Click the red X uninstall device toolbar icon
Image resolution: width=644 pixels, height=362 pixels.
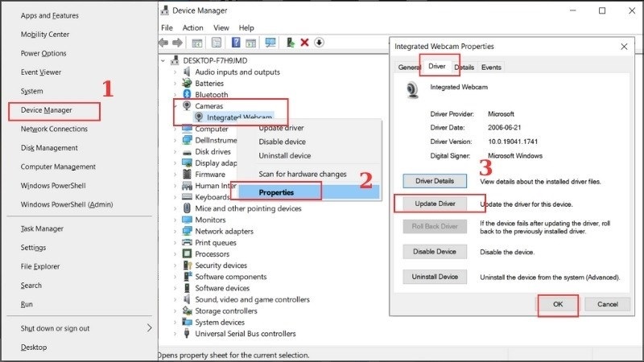(305, 43)
